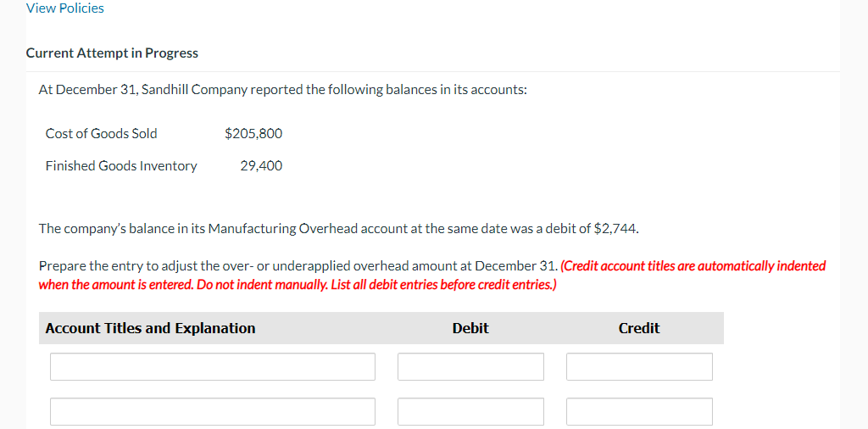Select the second row Credit amount field

pos(639,411)
